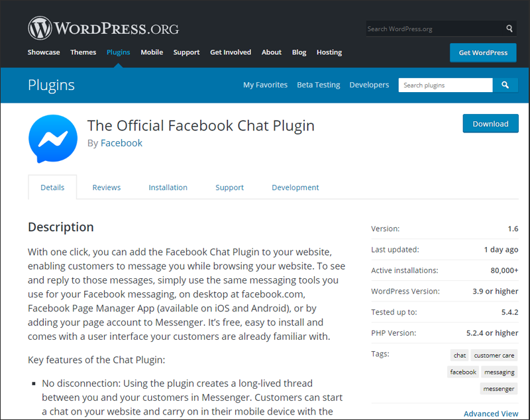Click the '1 day ago' last updated value
The image size is (530, 420).
(501, 249)
